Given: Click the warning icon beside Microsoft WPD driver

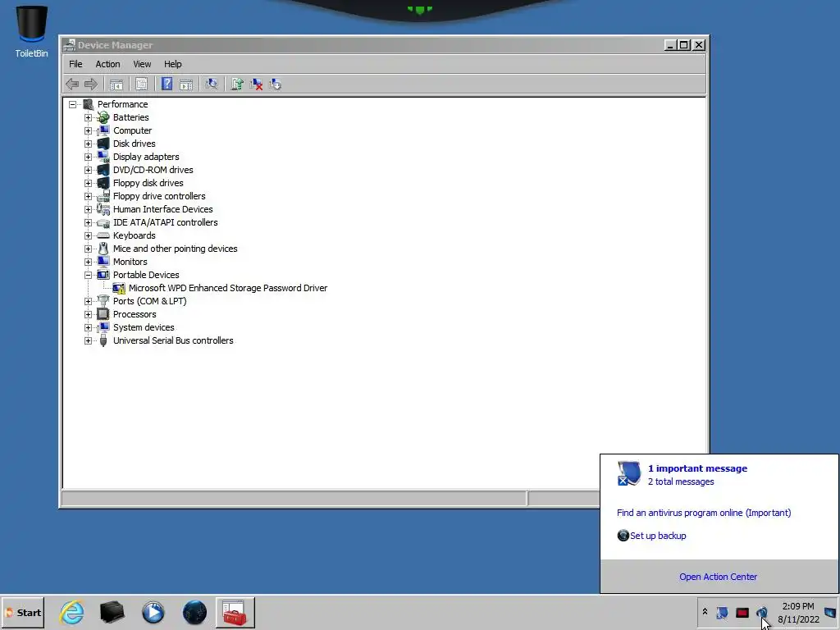Looking at the screenshot, I should coord(119,288).
